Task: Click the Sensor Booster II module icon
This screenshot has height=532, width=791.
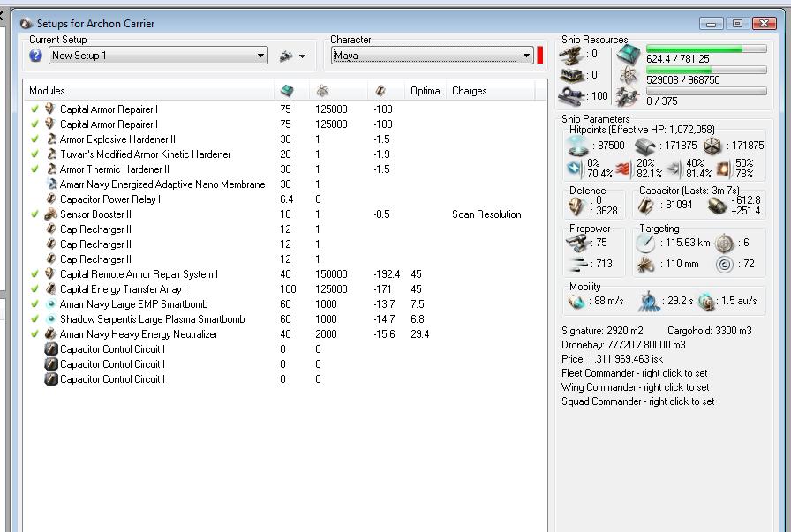Action: click(x=51, y=214)
